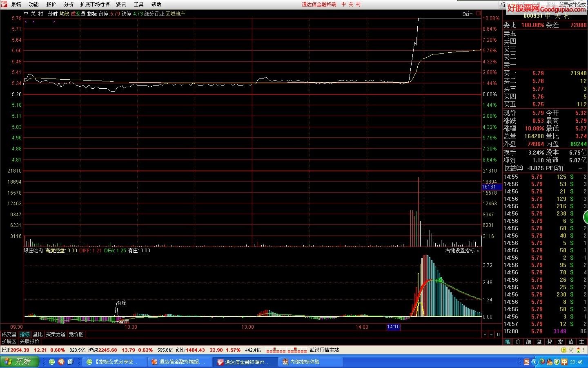The height and width of the screenshot is (368, 588).
Task: Click the 指标 label in chart header
Action: point(92,14)
